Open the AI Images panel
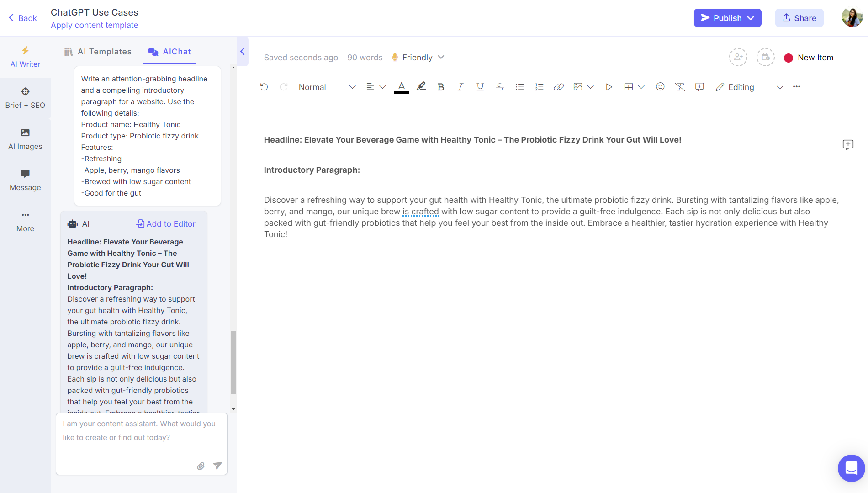Image resolution: width=868 pixels, height=493 pixels. pyautogui.click(x=25, y=138)
